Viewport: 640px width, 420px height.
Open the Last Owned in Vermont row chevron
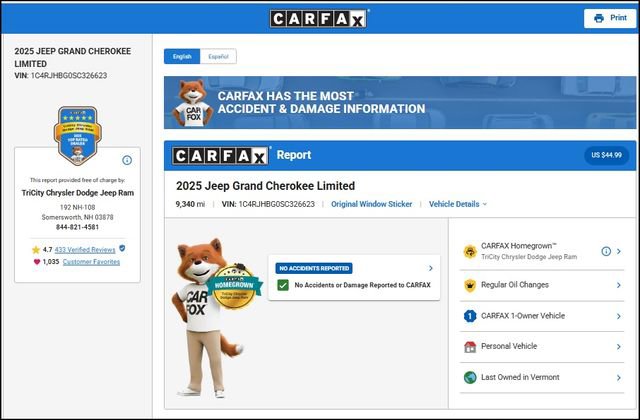619,378
